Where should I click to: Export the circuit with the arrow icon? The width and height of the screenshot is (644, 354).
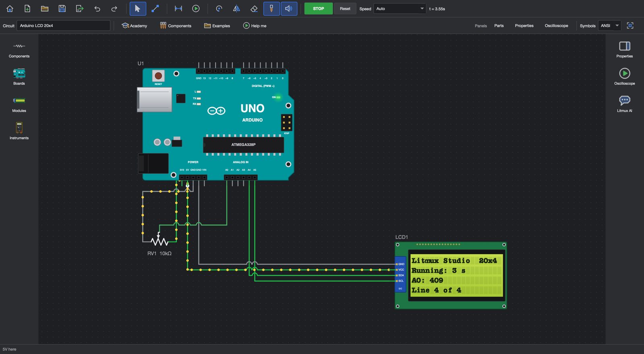pyautogui.click(x=80, y=8)
